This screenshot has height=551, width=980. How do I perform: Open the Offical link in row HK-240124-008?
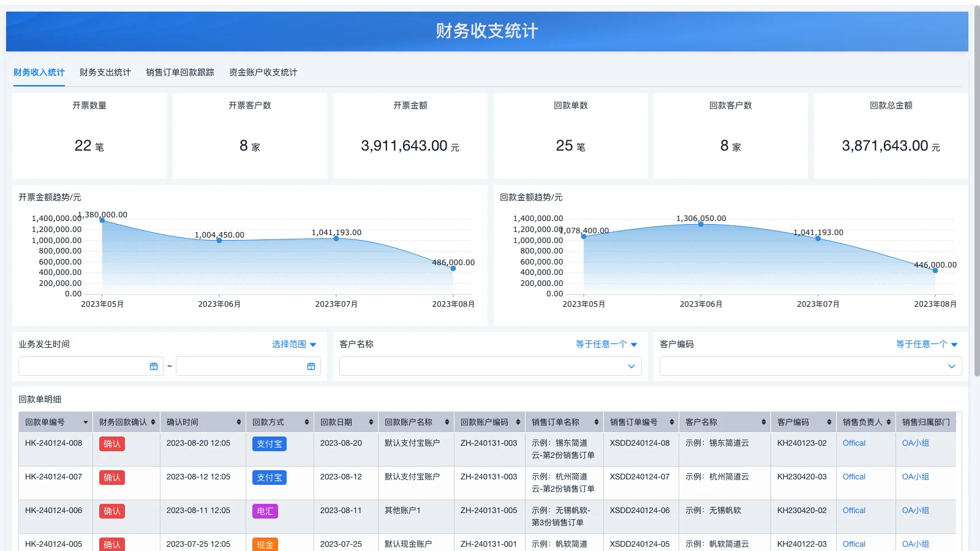(x=854, y=443)
